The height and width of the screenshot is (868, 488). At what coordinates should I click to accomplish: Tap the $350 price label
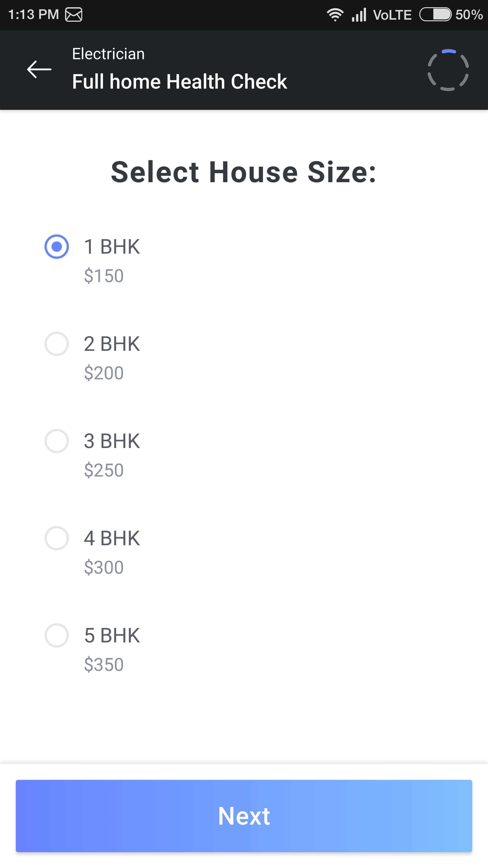point(104,665)
